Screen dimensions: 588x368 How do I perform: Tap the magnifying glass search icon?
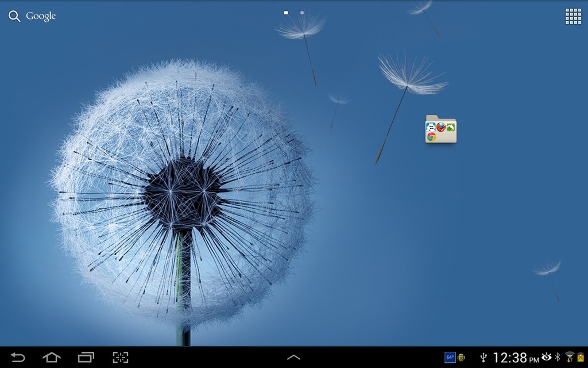pyautogui.click(x=14, y=16)
